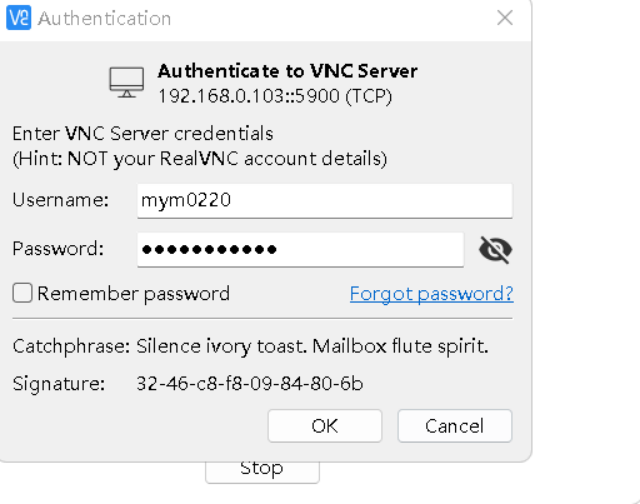Click the computer monitor icon
Viewport: 640px width, 504px height.
[x=127, y=82]
